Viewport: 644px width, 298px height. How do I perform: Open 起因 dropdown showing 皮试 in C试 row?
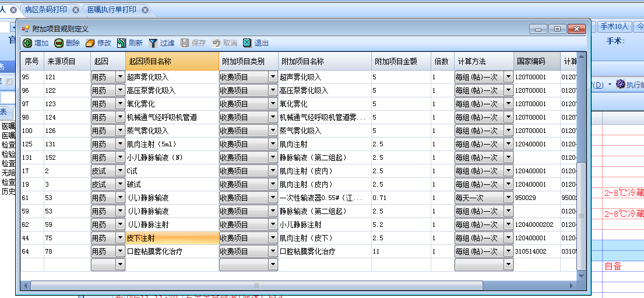[x=120, y=171]
